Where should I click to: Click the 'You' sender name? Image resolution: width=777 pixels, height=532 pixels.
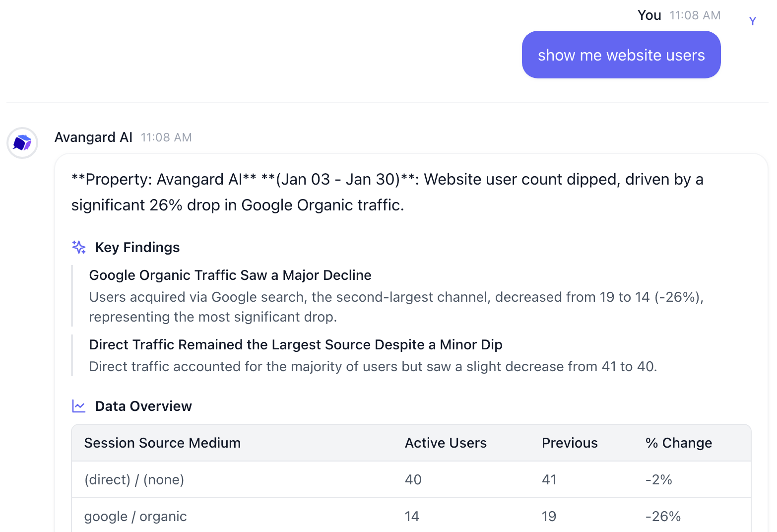(649, 15)
